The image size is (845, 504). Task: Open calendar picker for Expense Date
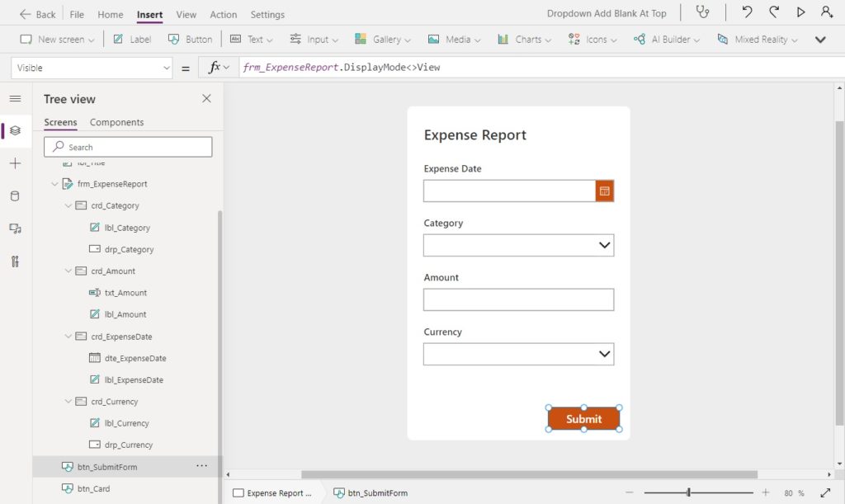[605, 191]
